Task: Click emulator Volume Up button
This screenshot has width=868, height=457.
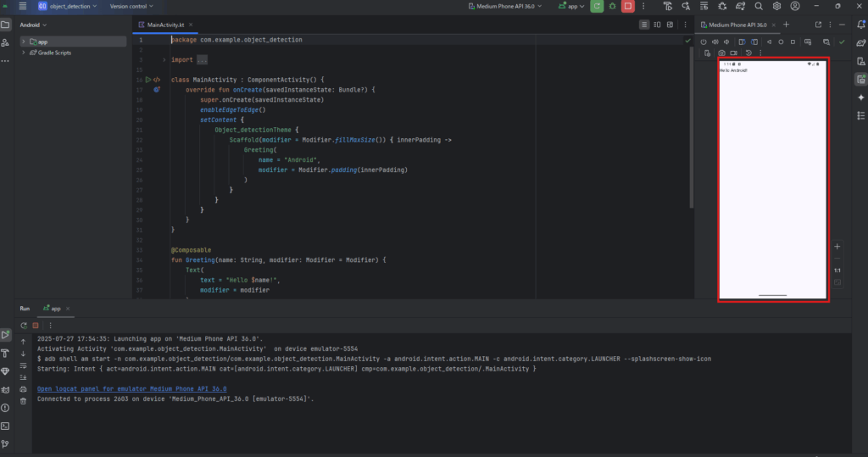Action: coord(715,42)
